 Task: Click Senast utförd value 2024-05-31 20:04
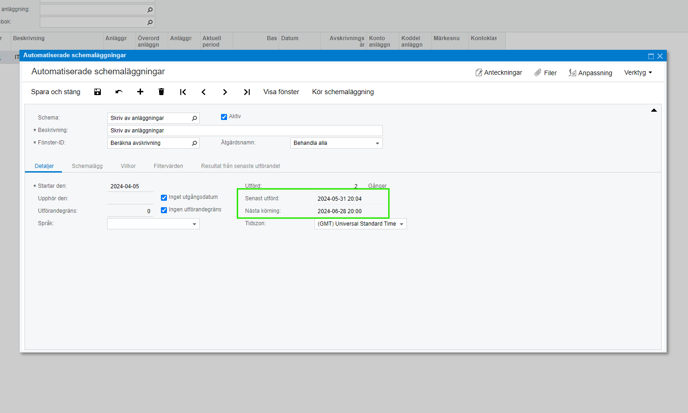pos(340,199)
